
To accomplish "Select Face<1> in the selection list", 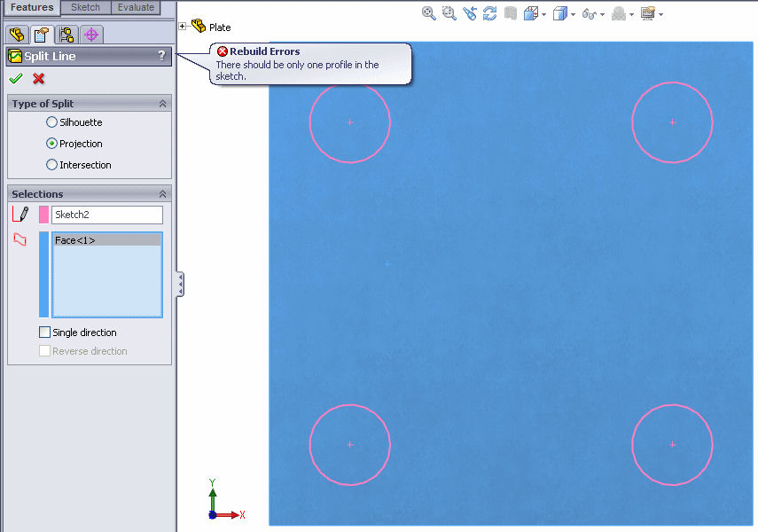I will pyautogui.click(x=107, y=240).
